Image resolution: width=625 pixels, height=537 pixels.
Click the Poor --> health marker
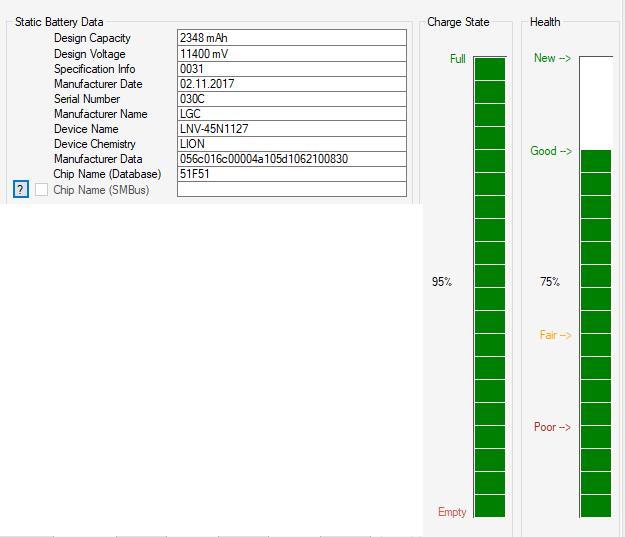pyautogui.click(x=552, y=427)
